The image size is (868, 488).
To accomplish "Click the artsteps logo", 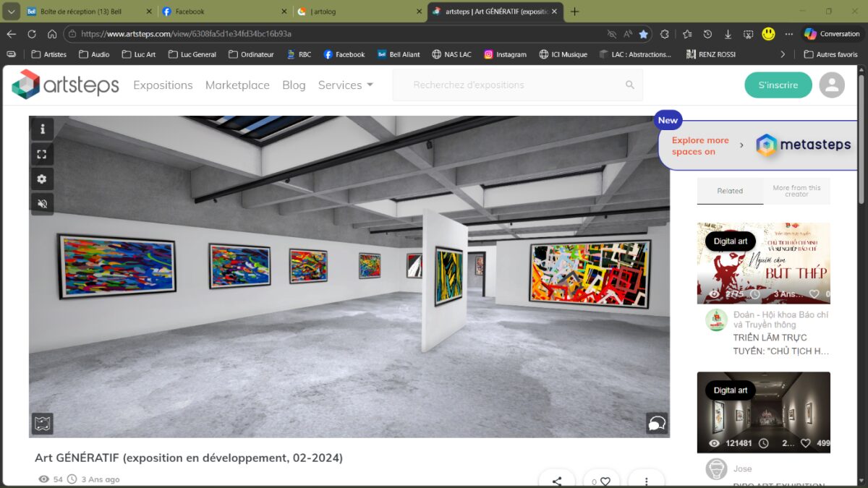I will point(64,85).
